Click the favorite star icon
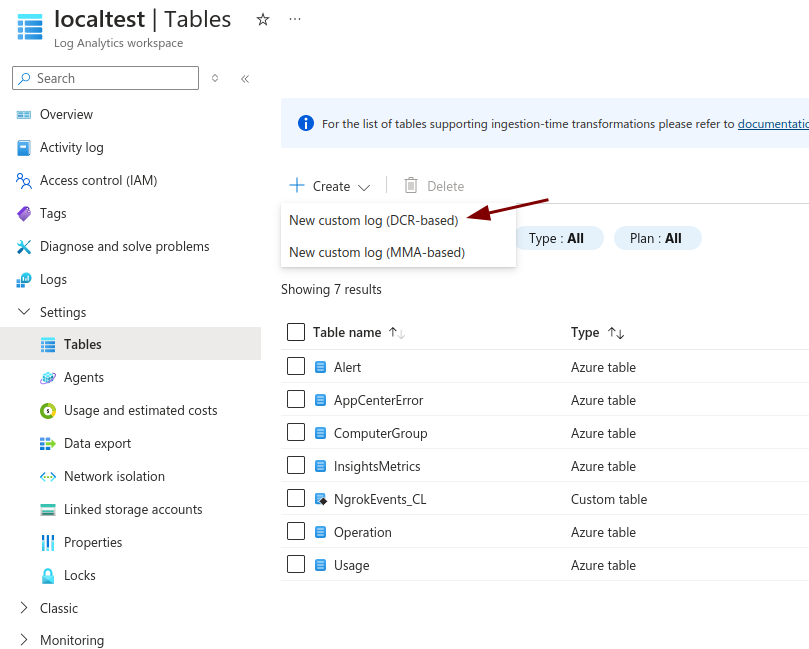809x649 pixels. click(263, 19)
